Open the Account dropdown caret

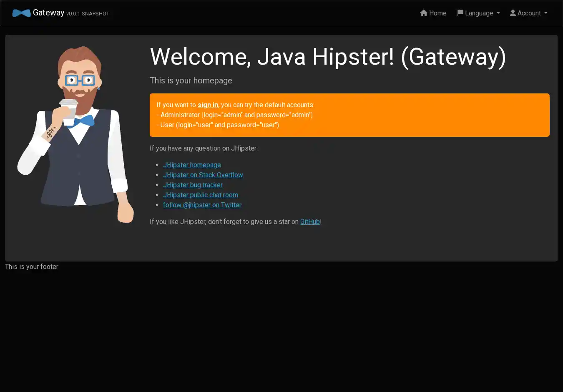point(546,13)
